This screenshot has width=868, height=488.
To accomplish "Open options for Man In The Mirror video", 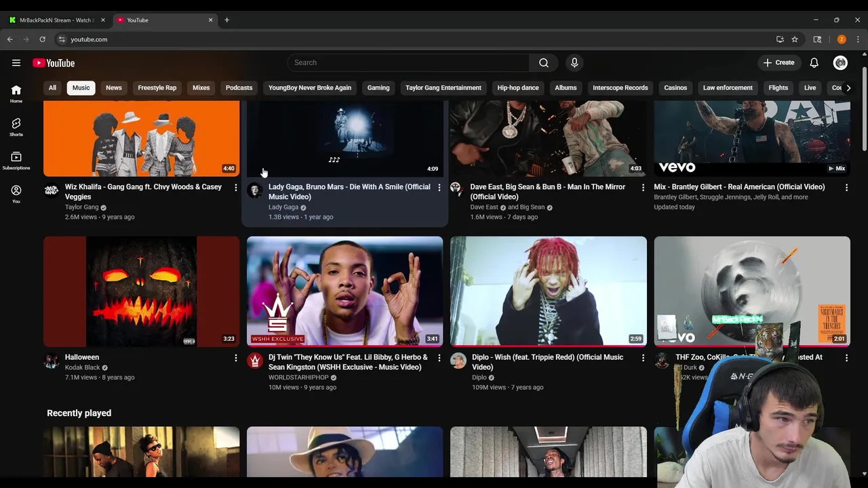I will pos(643,187).
